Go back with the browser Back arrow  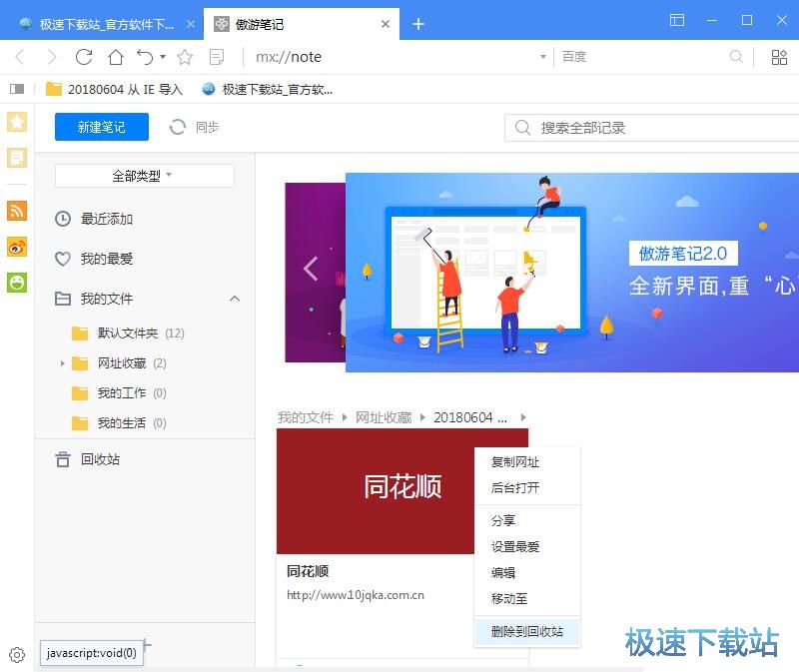[x=20, y=57]
